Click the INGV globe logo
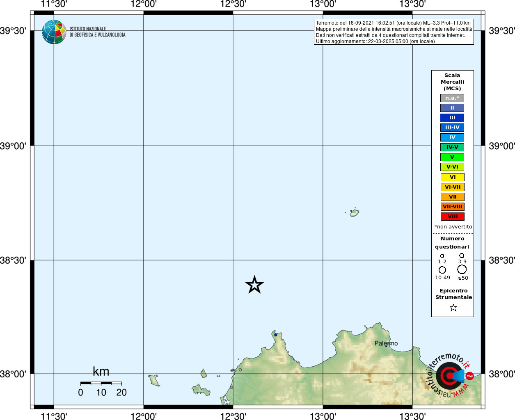Image resolution: width=515 pixels, height=420 pixels. coord(54,32)
